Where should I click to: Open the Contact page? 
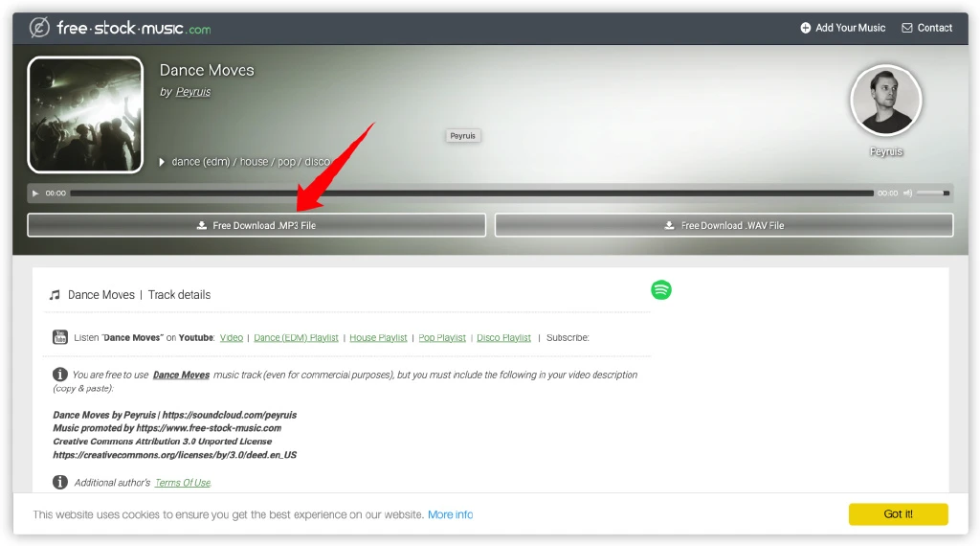coord(926,28)
